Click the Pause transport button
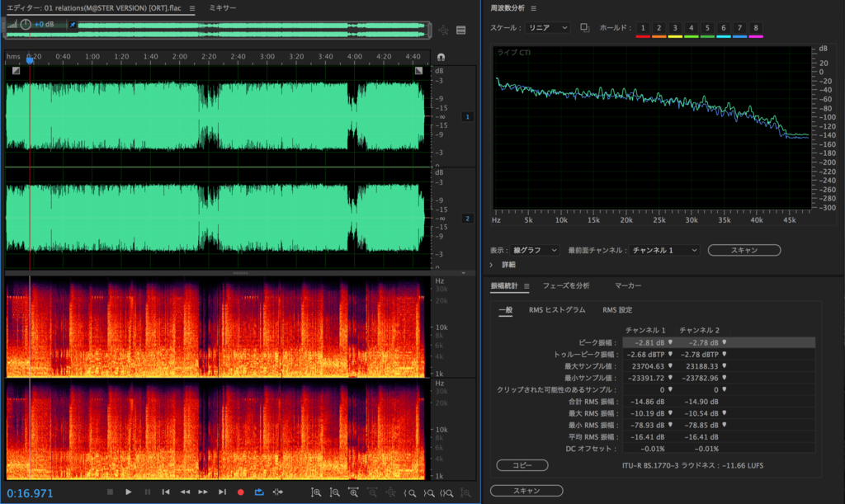Viewport: 845px width, 504px height. point(147,492)
